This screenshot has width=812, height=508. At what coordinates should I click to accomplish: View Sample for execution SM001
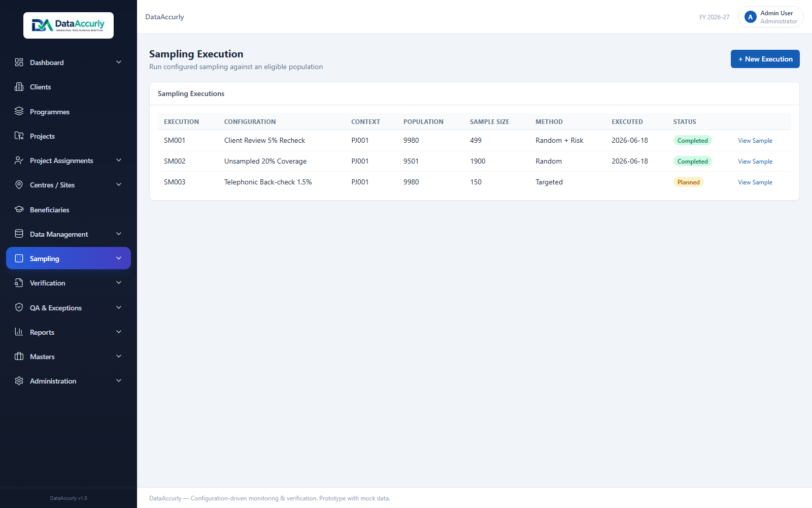(755, 141)
